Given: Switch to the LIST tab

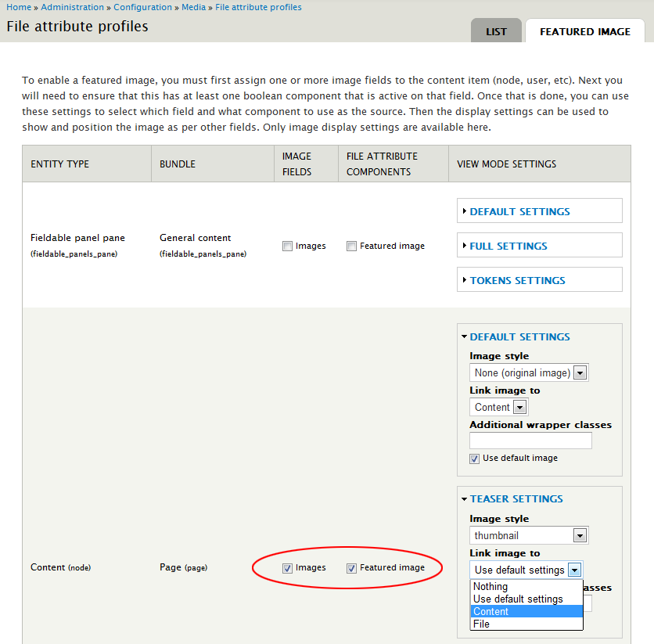Looking at the screenshot, I should click(496, 31).
